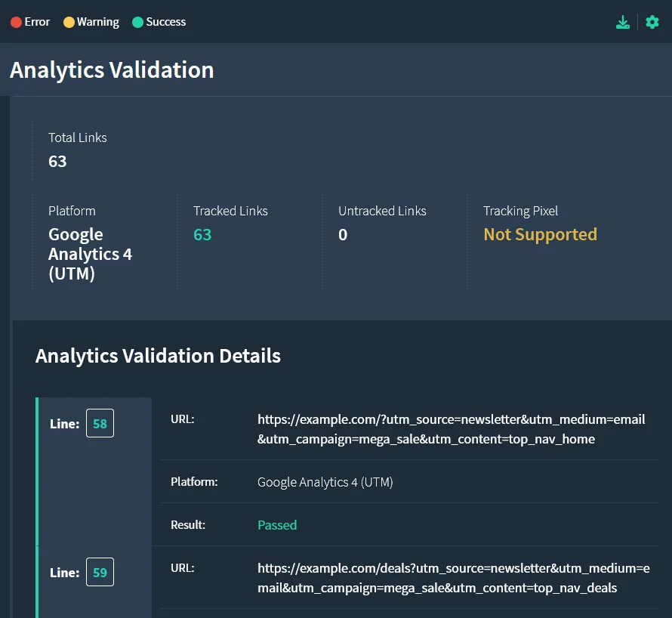Click the Warning legend label text

coord(97,22)
